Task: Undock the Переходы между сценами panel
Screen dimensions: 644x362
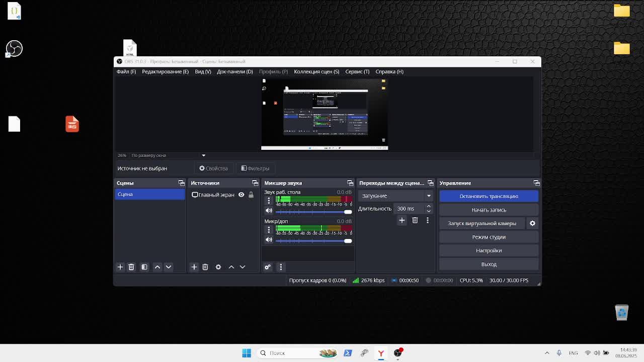Action: 430,183
